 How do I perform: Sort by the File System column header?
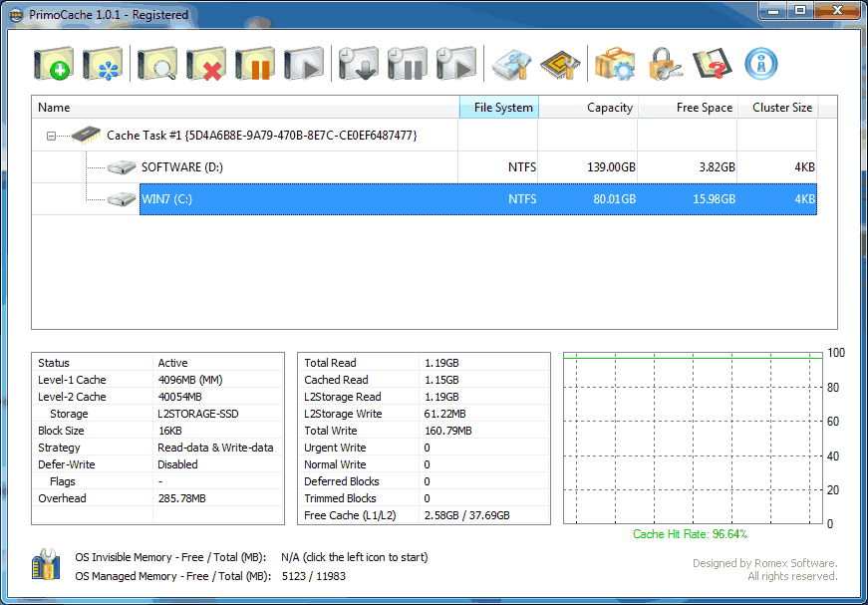tap(498, 108)
